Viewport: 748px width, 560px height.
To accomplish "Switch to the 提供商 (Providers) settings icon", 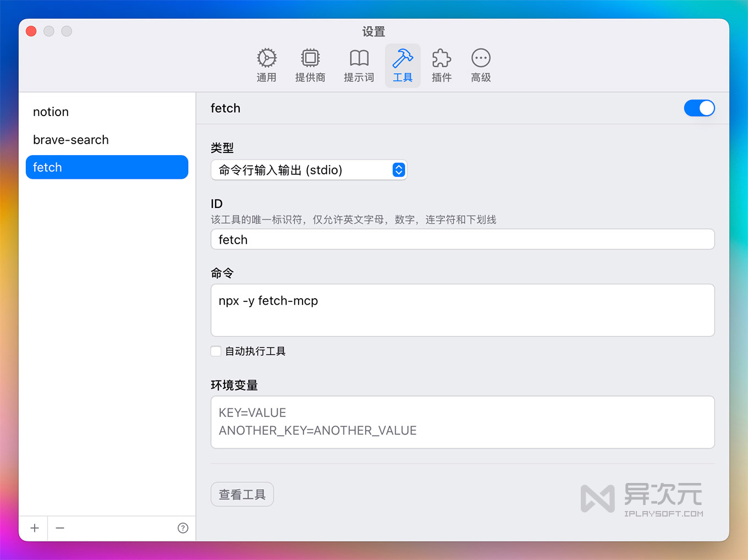I will point(310,64).
